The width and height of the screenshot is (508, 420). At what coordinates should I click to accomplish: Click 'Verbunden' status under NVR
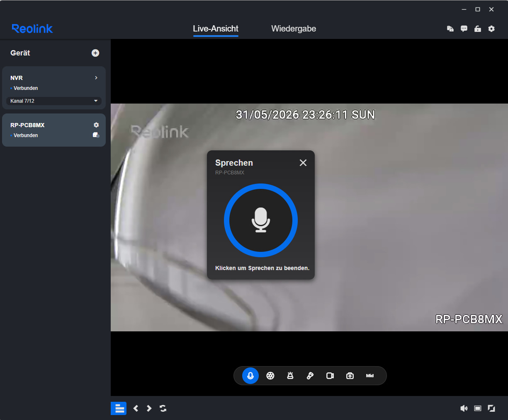click(26, 88)
